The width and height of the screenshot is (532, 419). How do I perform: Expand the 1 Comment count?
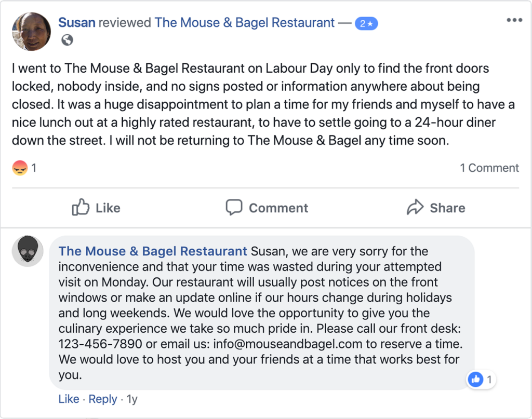click(489, 168)
